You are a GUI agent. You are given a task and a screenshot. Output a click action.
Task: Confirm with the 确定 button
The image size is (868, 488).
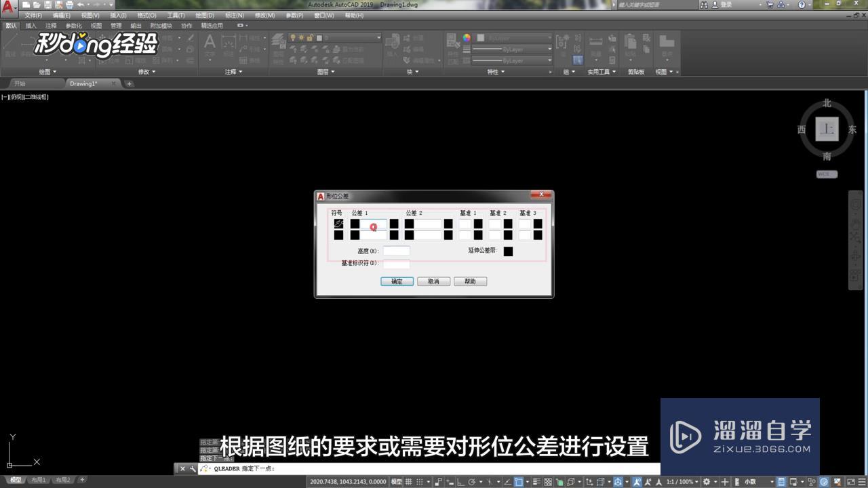pyautogui.click(x=397, y=281)
